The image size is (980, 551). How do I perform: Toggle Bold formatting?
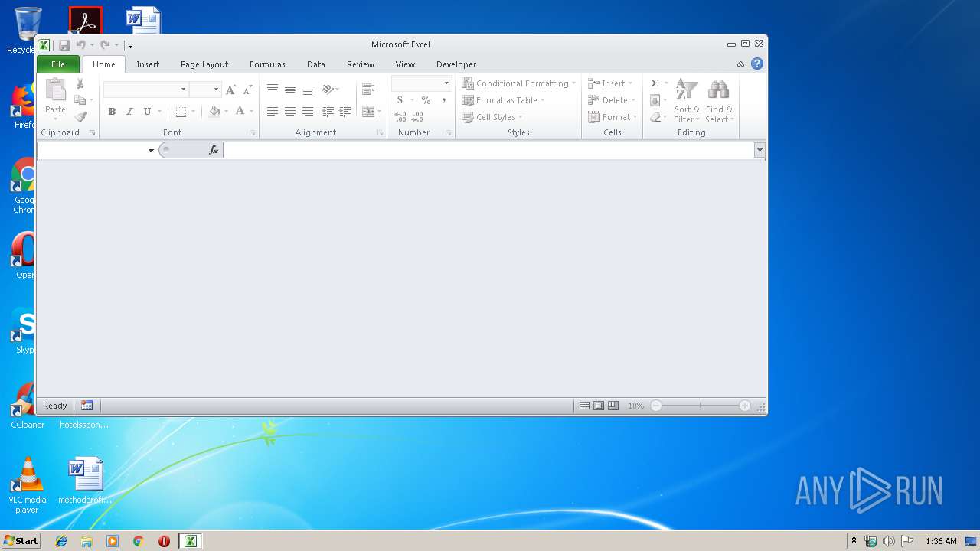tap(112, 112)
